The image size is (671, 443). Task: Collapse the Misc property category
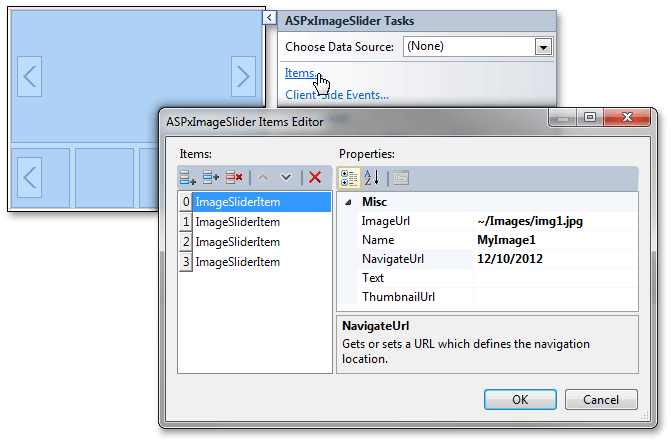point(348,202)
